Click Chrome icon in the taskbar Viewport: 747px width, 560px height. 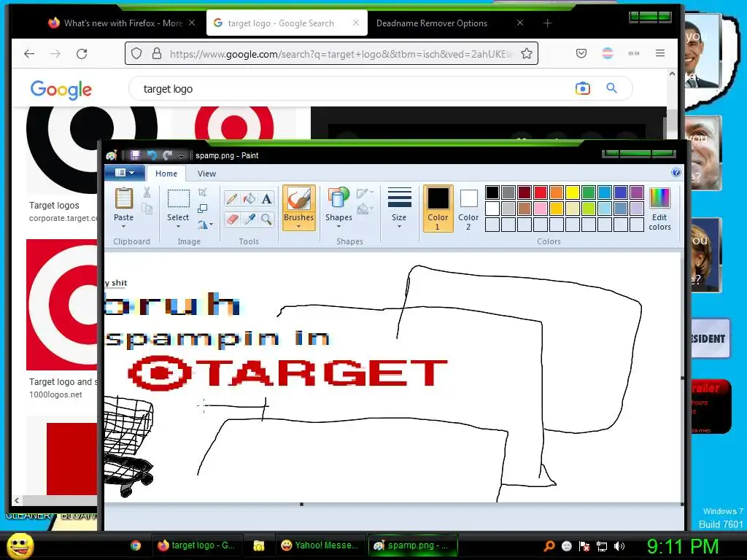[136, 545]
